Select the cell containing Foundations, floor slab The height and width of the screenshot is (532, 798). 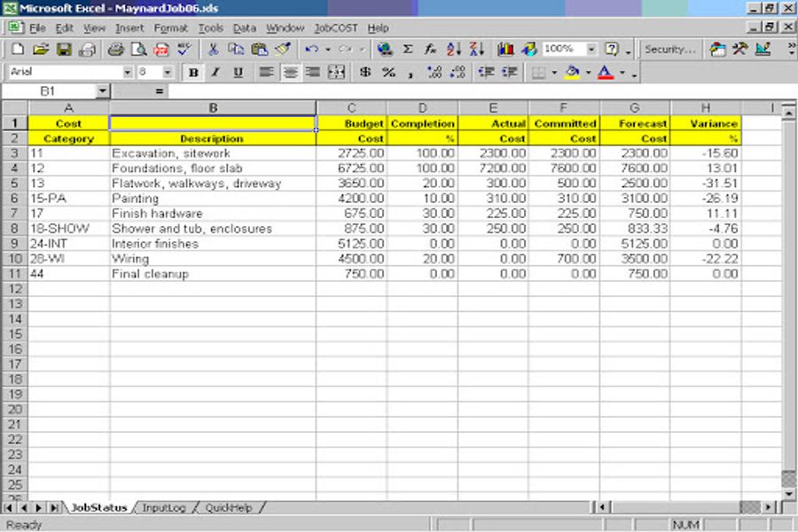213,168
